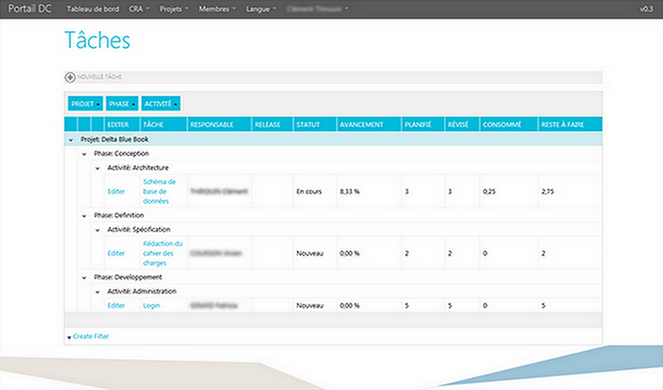
Task: Click the Tâches page heading
Action: pos(97,40)
